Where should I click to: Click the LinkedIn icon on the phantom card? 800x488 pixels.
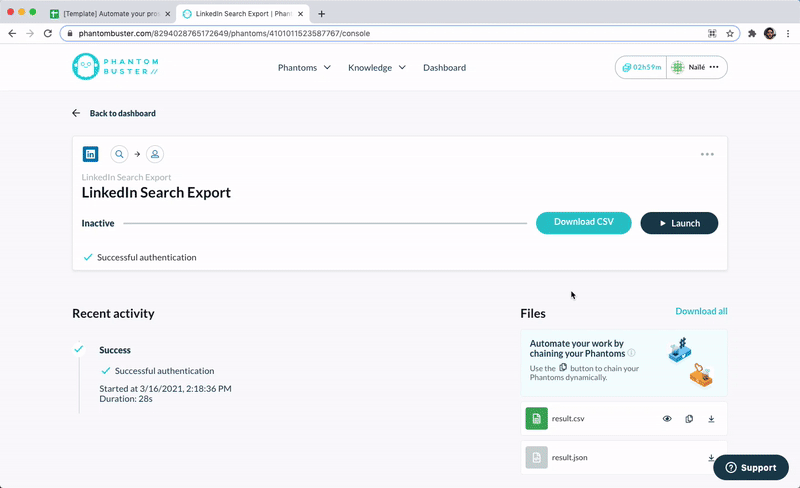[x=90, y=154]
